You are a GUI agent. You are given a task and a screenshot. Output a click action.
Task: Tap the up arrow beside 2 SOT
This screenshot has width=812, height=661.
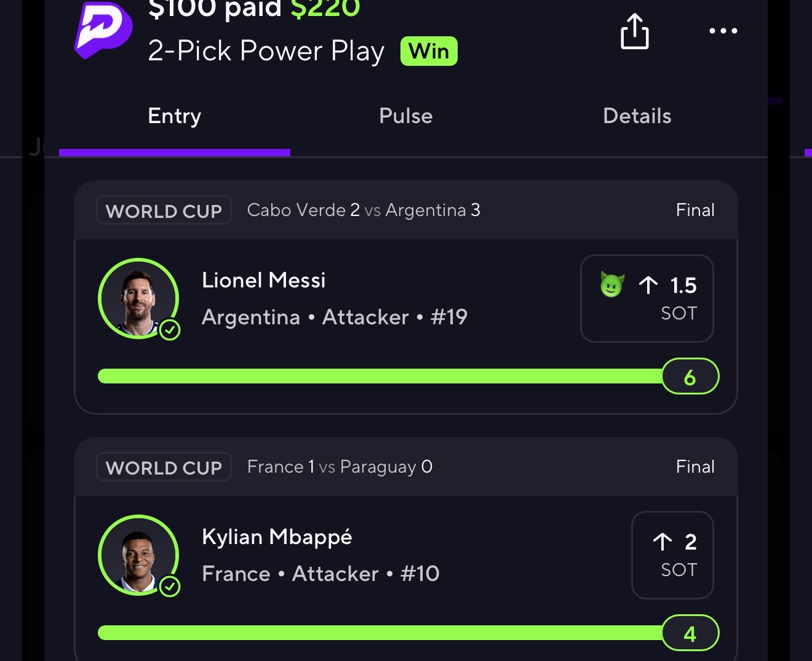[663, 542]
